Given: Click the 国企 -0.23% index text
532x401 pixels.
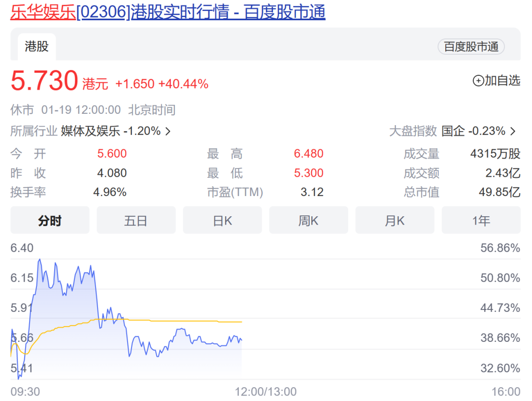Looking at the screenshot, I should (x=473, y=131).
